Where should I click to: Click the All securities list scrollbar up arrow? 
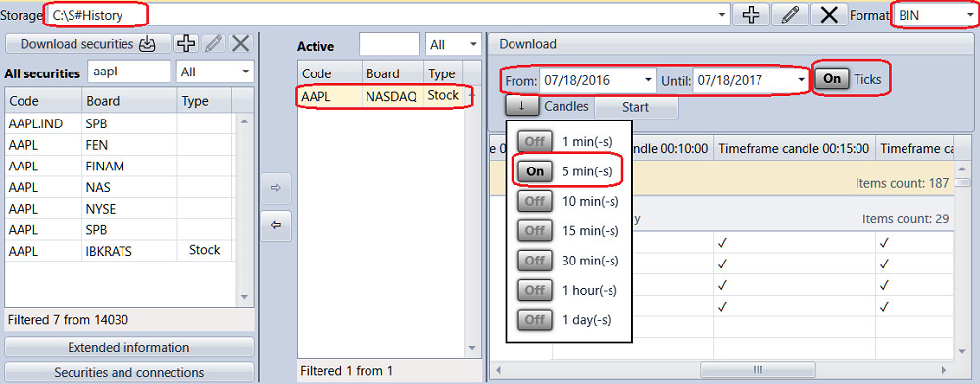(244, 121)
